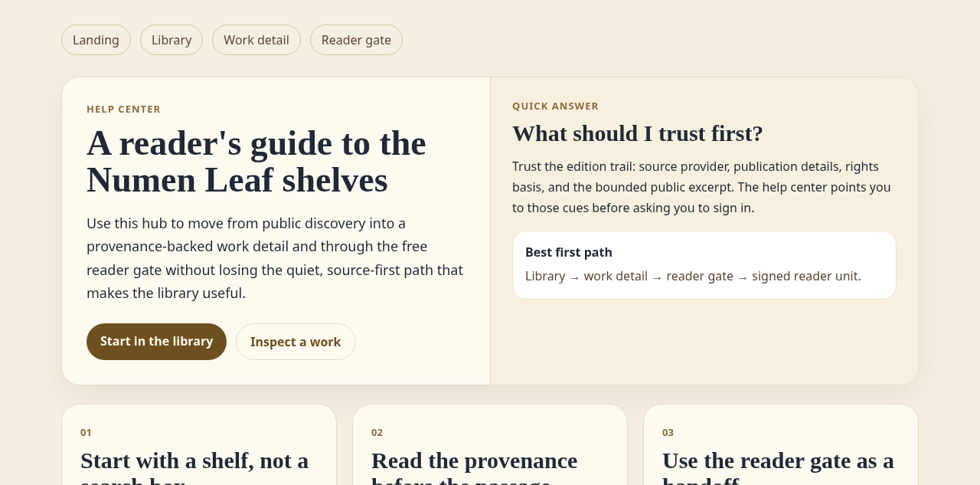Click the HELP CENTER label

123,109
